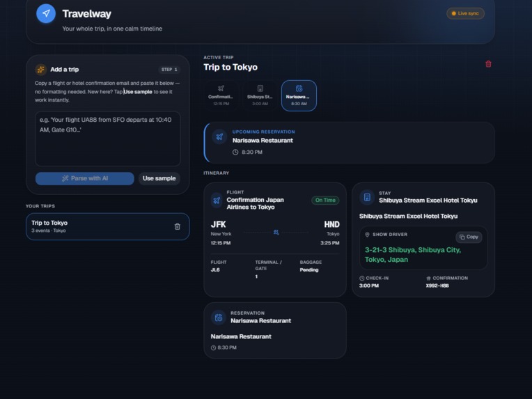Click the 3:25 PM arrival time
Viewport: 532px width, 399px height.
pyautogui.click(x=330, y=243)
